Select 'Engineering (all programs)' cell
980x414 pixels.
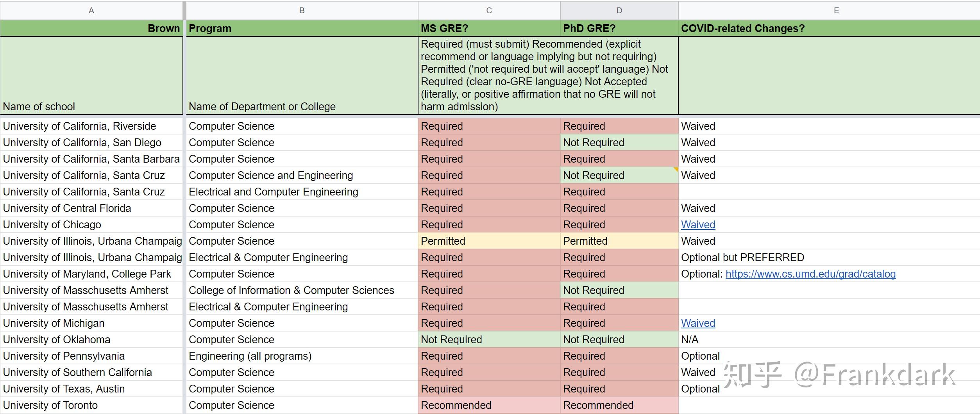coord(302,356)
